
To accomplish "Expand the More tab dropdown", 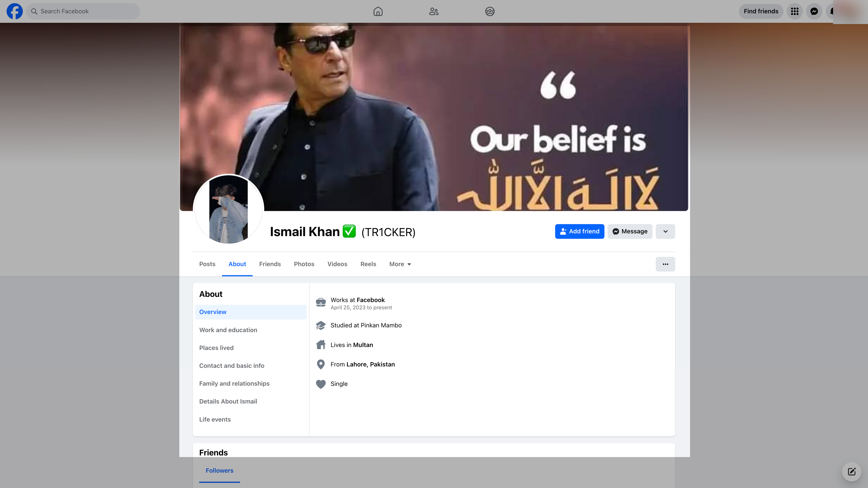I will (400, 264).
